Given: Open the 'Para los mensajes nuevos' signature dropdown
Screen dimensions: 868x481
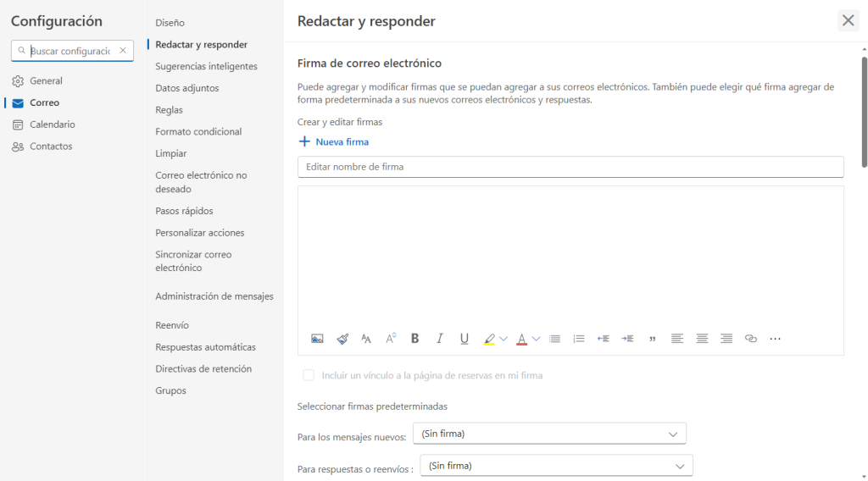Looking at the screenshot, I should pos(548,434).
